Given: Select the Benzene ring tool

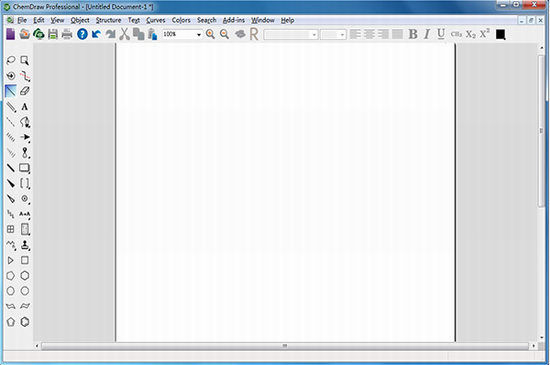Looking at the screenshot, I should [x=25, y=322].
